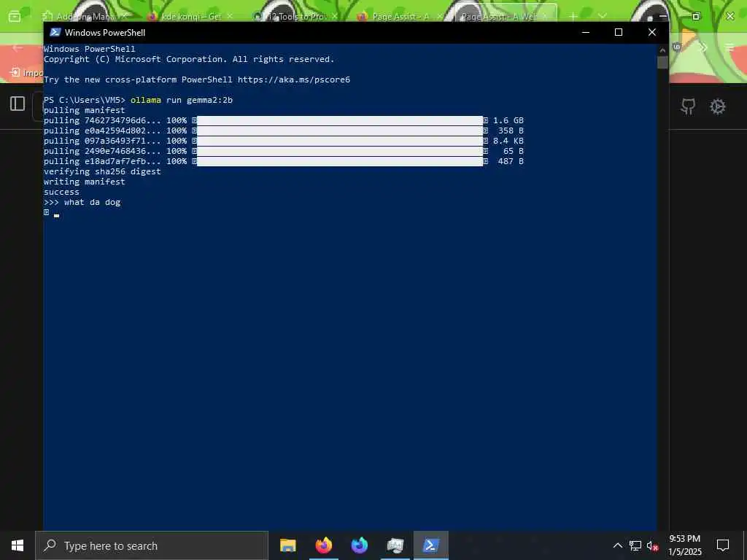Open the Windows Start menu
The width and height of the screenshot is (747, 560).
coord(18,545)
